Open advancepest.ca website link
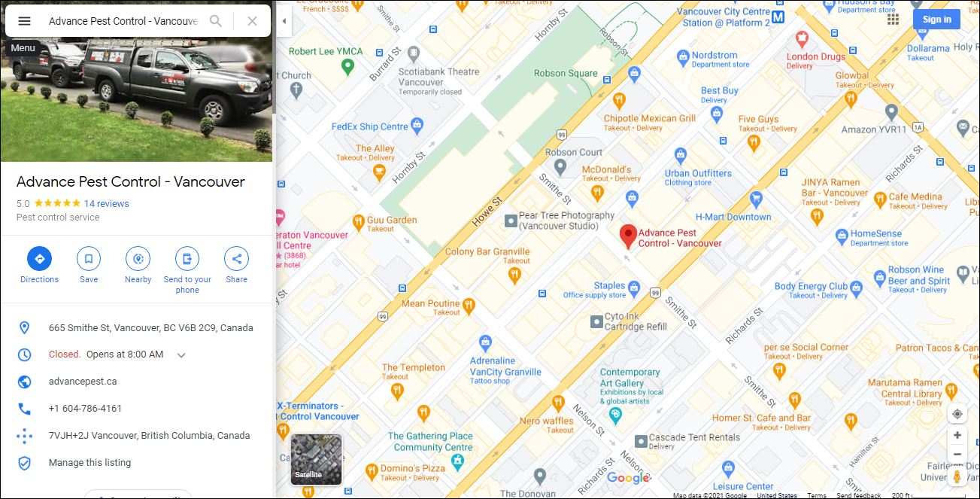This screenshot has height=499, width=980. 83,382
